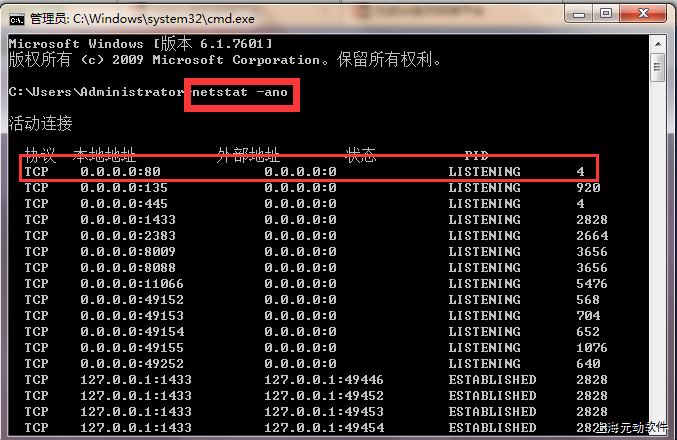Screen dimensions: 677x440
Task: Maximize the command prompt window
Action: click(x=606, y=15)
